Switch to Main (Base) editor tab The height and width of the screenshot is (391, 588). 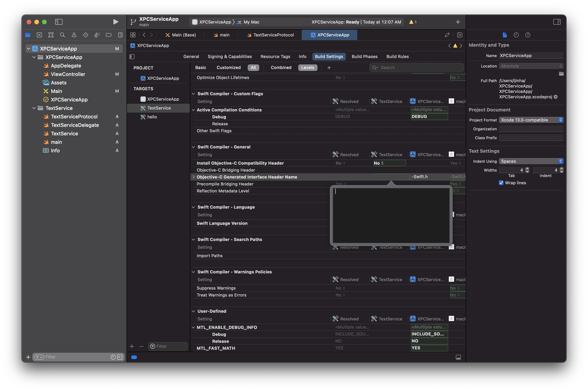pos(181,35)
